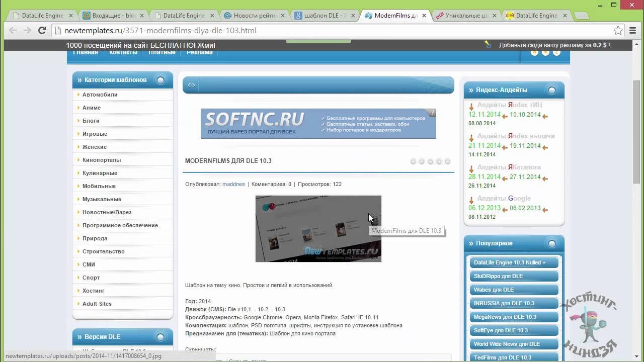Rate the template with fifth star

pos(447,161)
